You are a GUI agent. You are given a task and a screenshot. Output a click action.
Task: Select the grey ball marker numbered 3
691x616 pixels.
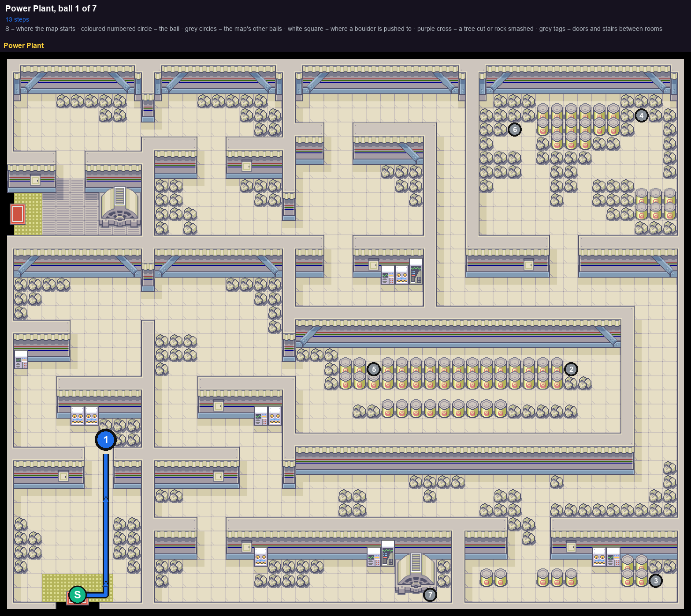click(656, 581)
